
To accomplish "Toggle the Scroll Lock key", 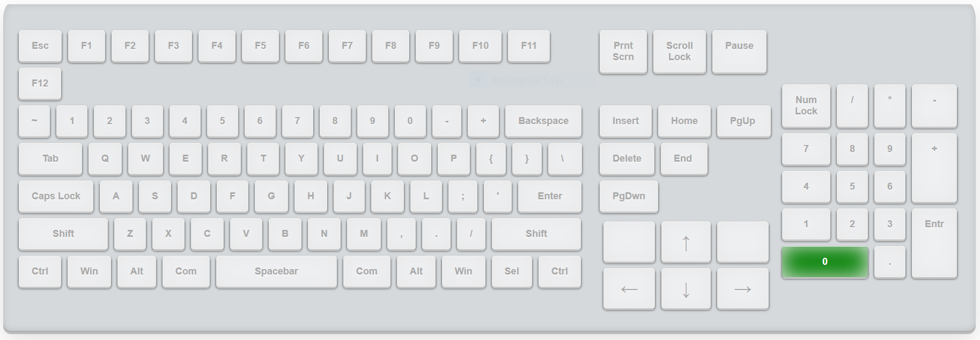I will click(x=679, y=52).
